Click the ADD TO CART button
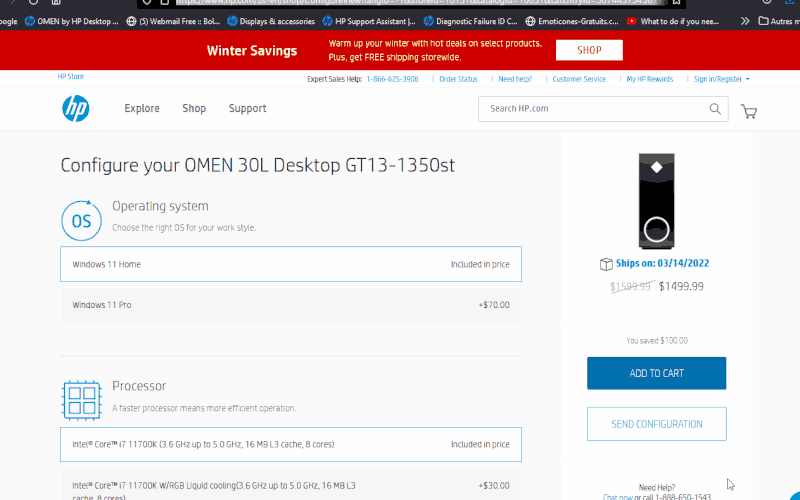Image resolution: width=800 pixels, height=500 pixels. click(x=656, y=373)
